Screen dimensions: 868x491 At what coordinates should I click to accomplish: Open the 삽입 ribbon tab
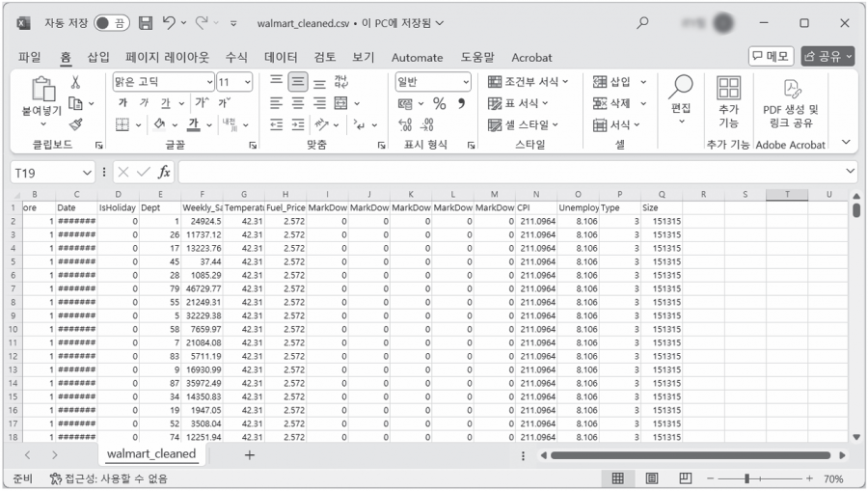pyautogui.click(x=98, y=57)
